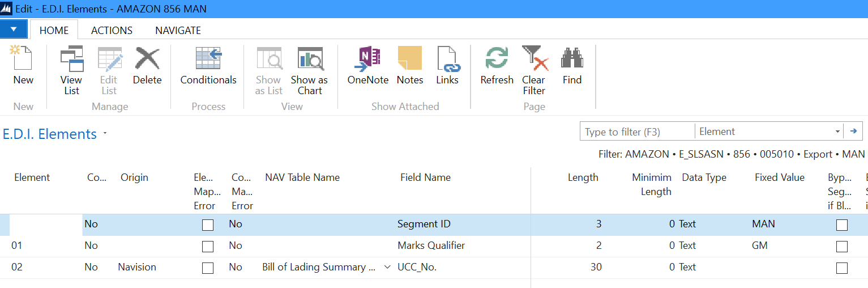
Task: Switch to the NAVIGATE ribbon tab
Action: click(x=178, y=30)
